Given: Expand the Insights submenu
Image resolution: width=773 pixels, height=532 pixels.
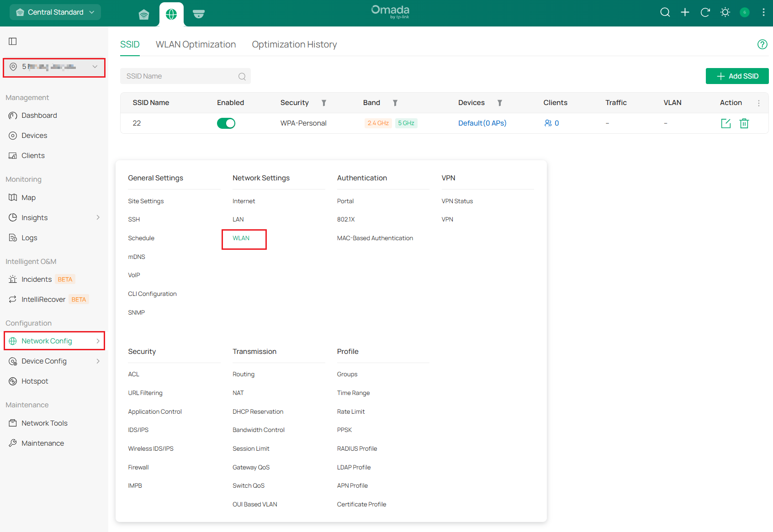Looking at the screenshot, I should coord(98,218).
